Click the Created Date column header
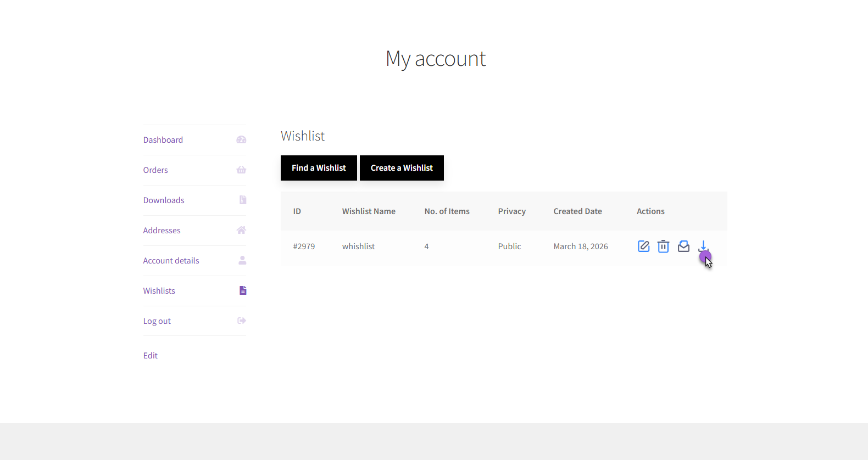868x460 pixels. [x=577, y=211]
